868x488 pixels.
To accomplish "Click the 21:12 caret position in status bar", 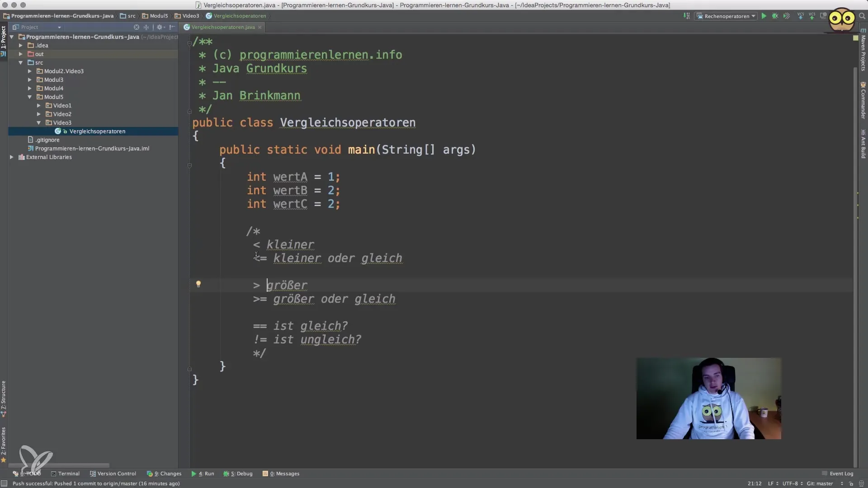I will [755, 483].
